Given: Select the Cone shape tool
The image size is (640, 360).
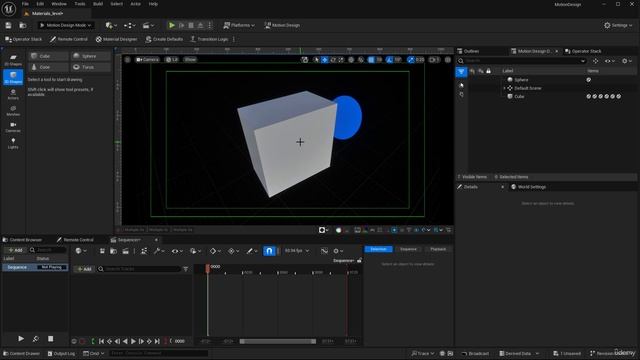Looking at the screenshot, I should point(48,67).
